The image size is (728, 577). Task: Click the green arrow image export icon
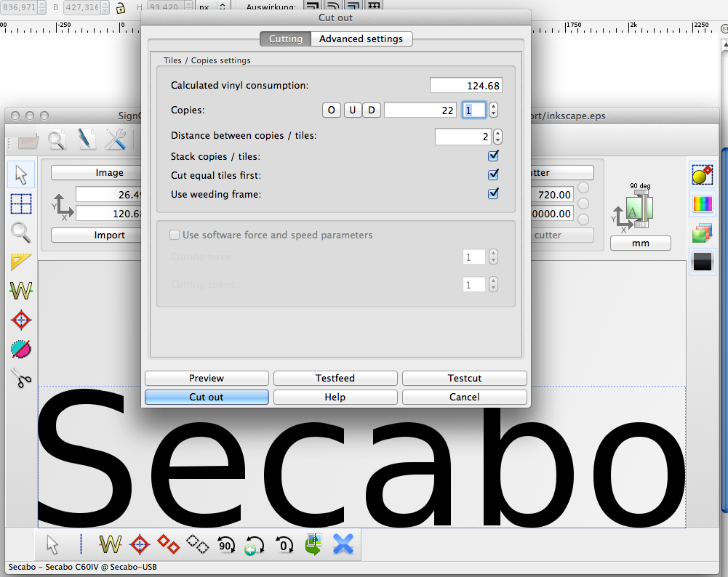click(x=313, y=544)
